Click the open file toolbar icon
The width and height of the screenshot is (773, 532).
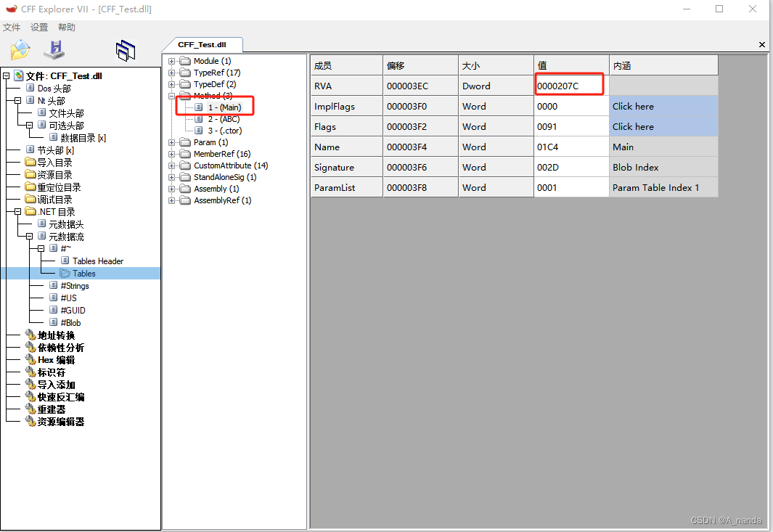(x=19, y=49)
